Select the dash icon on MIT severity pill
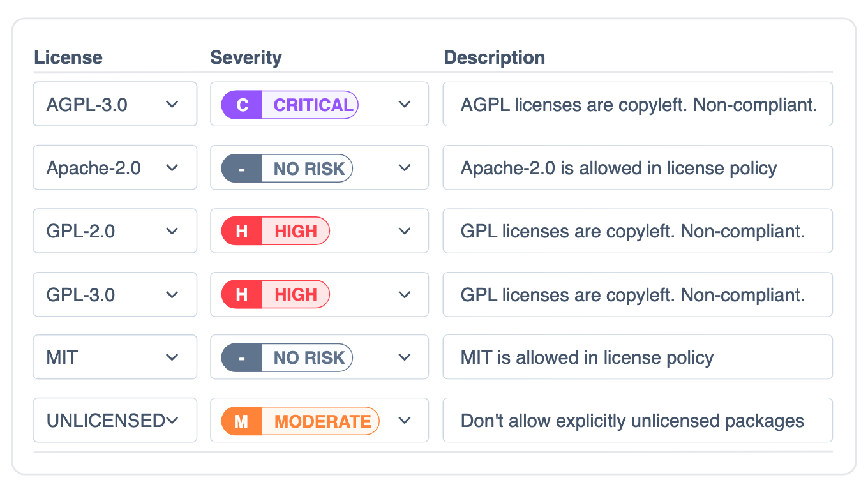Image resolution: width=868 pixels, height=487 pixels. pos(241,357)
